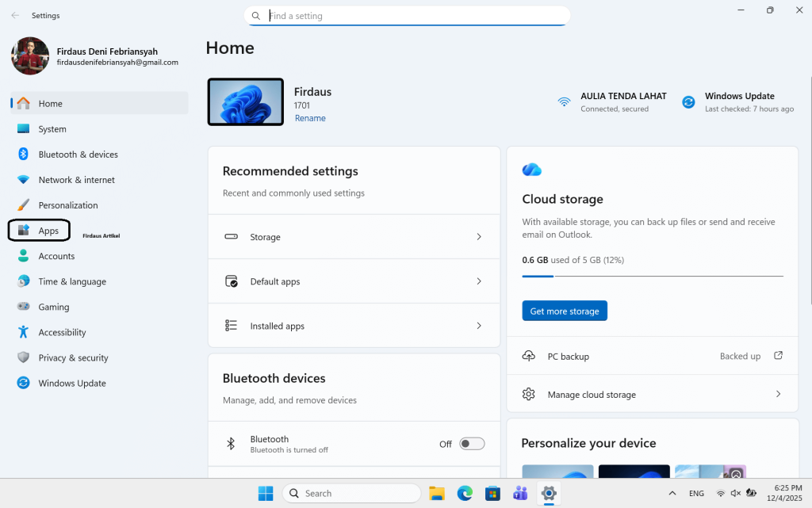Select Home in the sidebar
This screenshot has height=508, width=812.
point(99,103)
